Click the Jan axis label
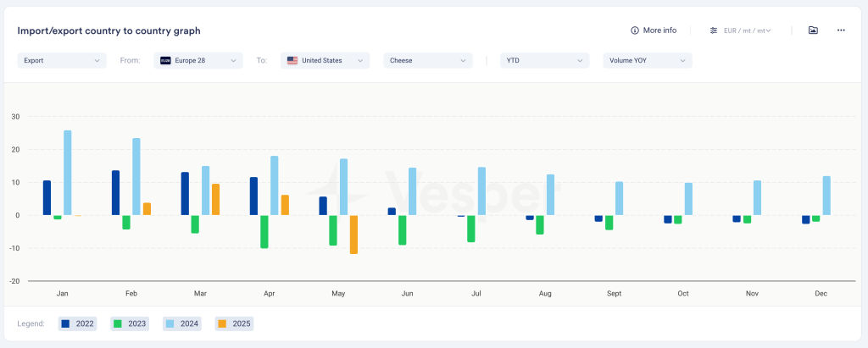The width and height of the screenshot is (868, 348). [x=62, y=293]
